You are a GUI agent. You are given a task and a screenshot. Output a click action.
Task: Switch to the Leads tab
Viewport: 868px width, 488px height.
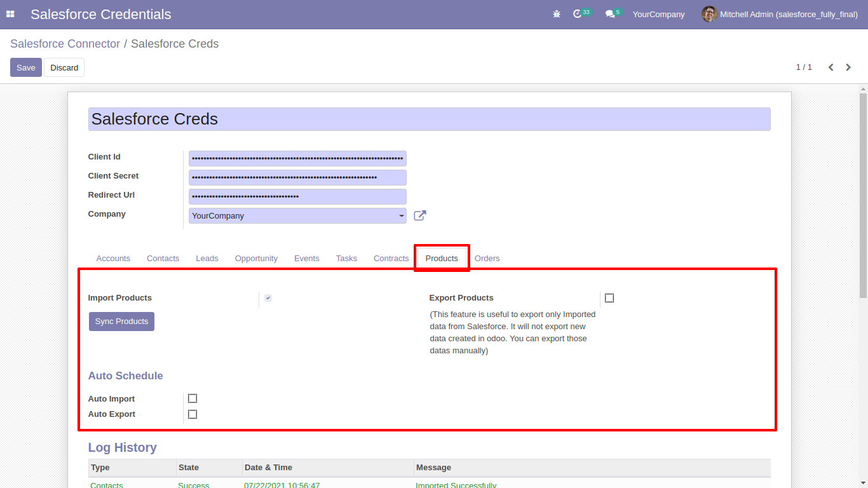(207, 259)
